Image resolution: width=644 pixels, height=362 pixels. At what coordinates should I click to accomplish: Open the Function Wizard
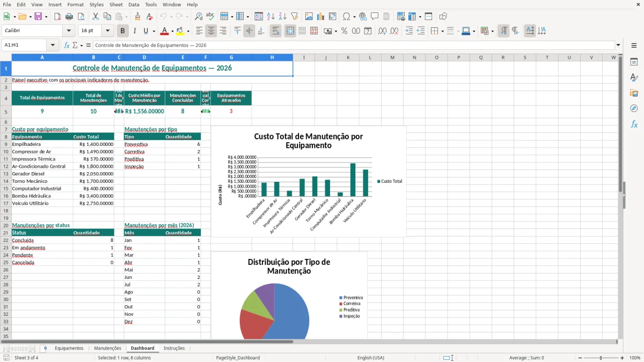point(67,46)
